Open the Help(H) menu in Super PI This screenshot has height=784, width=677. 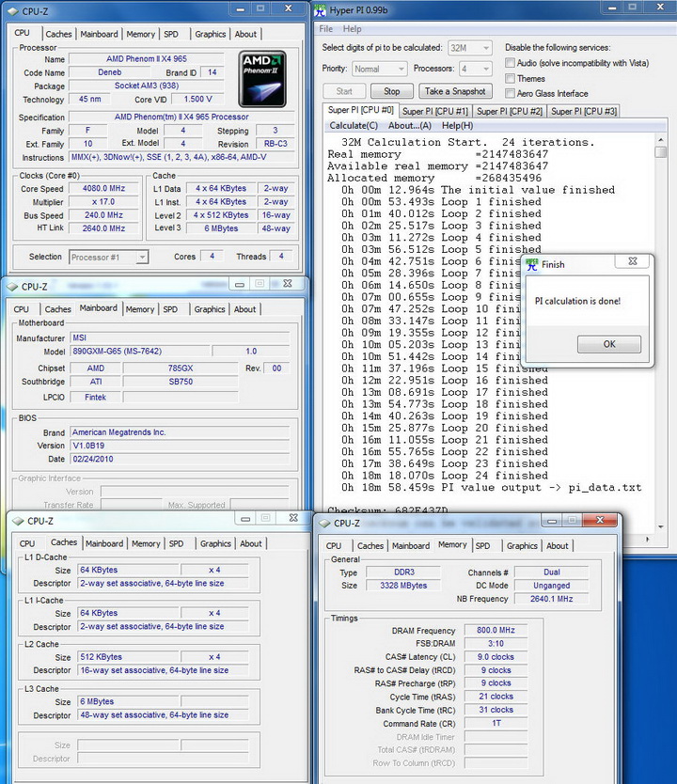(458, 126)
